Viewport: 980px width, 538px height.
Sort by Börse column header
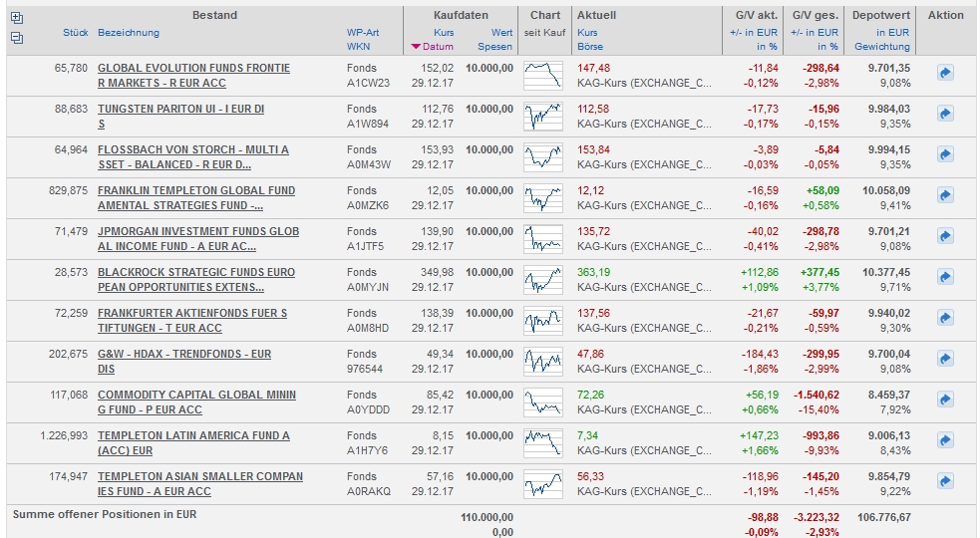coord(590,46)
